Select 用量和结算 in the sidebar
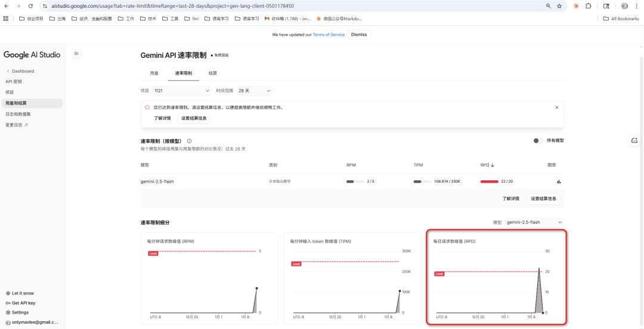644x329 pixels. click(x=32, y=103)
